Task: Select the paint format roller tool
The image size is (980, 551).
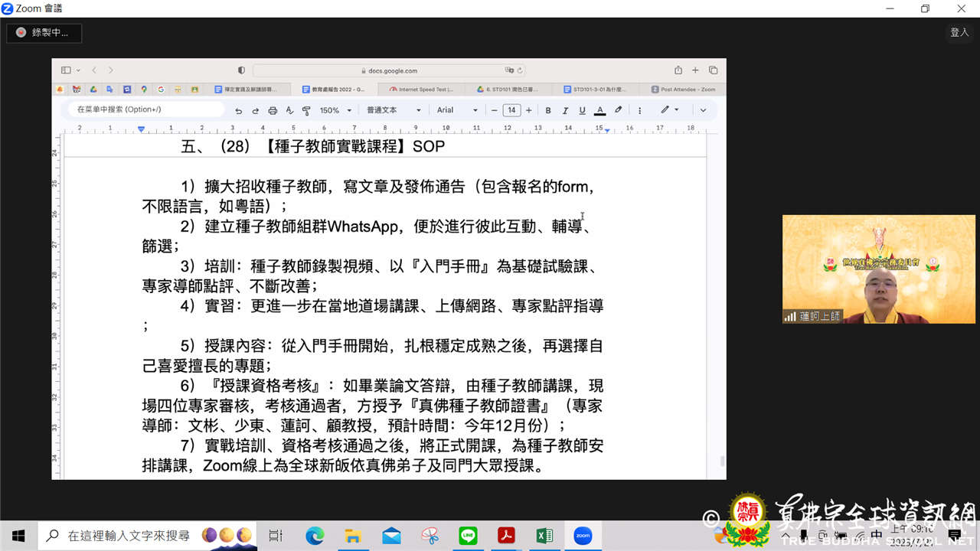Action: [x=306, y=110]
